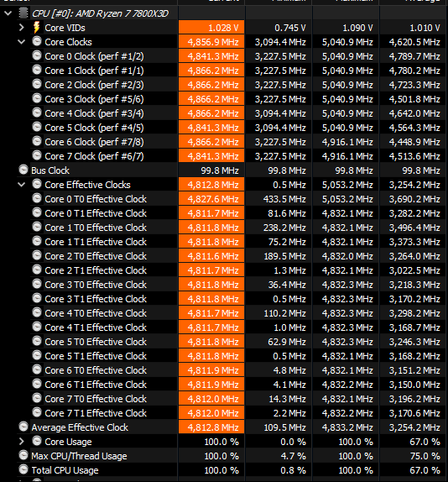Viewport: 448px width, 482px height.
Task: Collapse the Core Effective Clocks group
Action: click(x=22, y=185)
